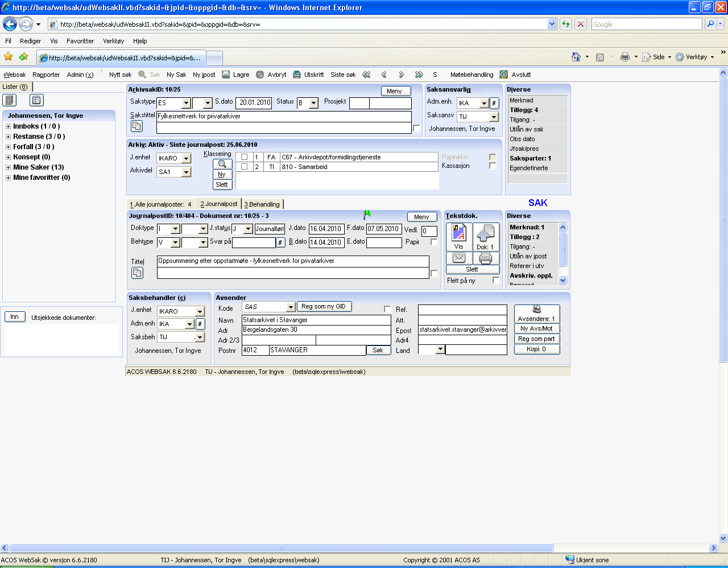Expand the Mine Saker (13) node

tap(8, 167)
